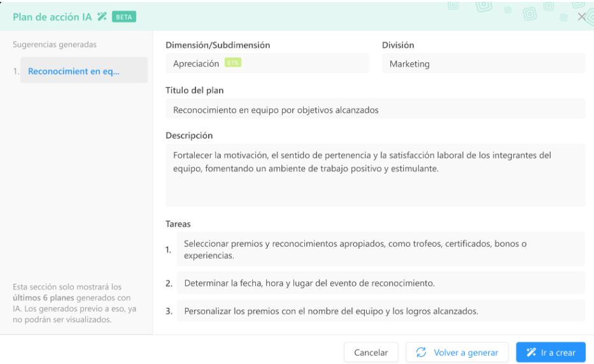
Task: Click the 'Título del plan' label
Action: [194, 90]
